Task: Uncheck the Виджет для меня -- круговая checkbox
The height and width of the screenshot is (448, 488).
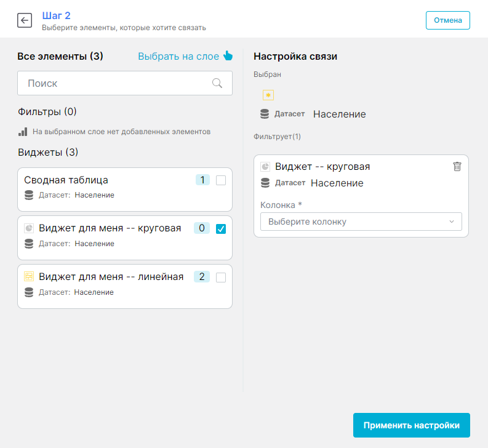Action: pos(221,229)
